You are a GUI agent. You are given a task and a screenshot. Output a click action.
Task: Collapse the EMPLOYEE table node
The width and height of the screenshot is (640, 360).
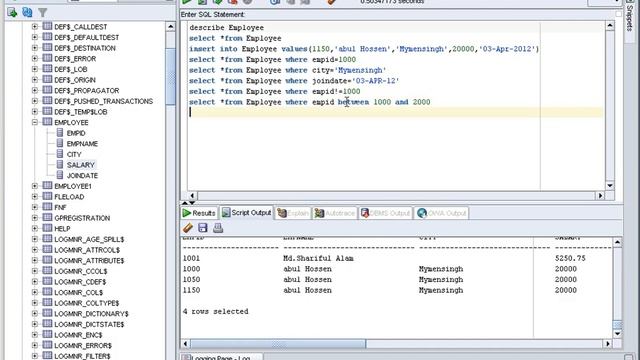[x=35, y=122]
